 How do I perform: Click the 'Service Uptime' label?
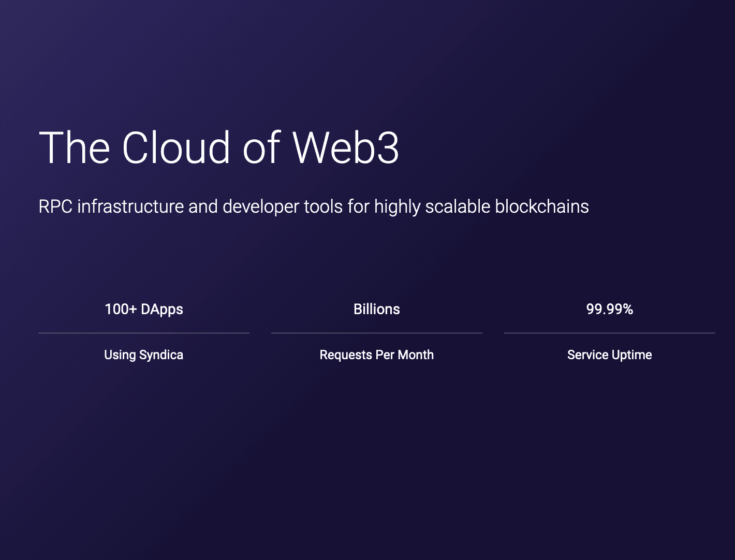point(610,355)
